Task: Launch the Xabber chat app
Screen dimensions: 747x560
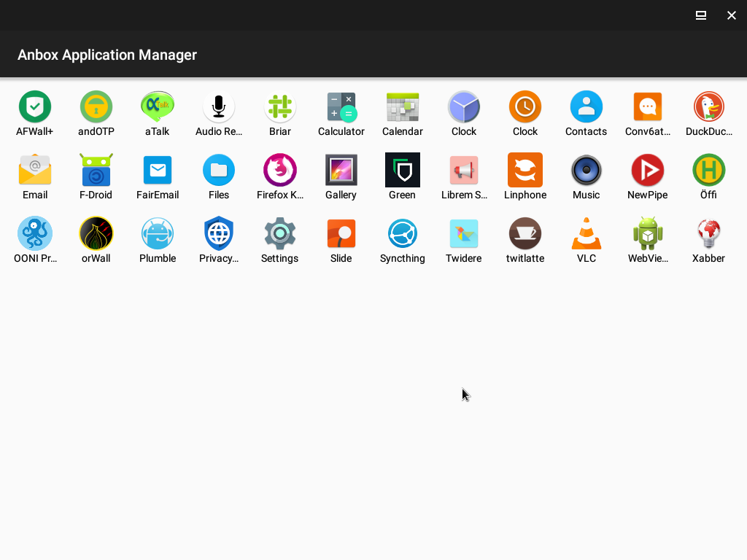Action: pos(708,234)
